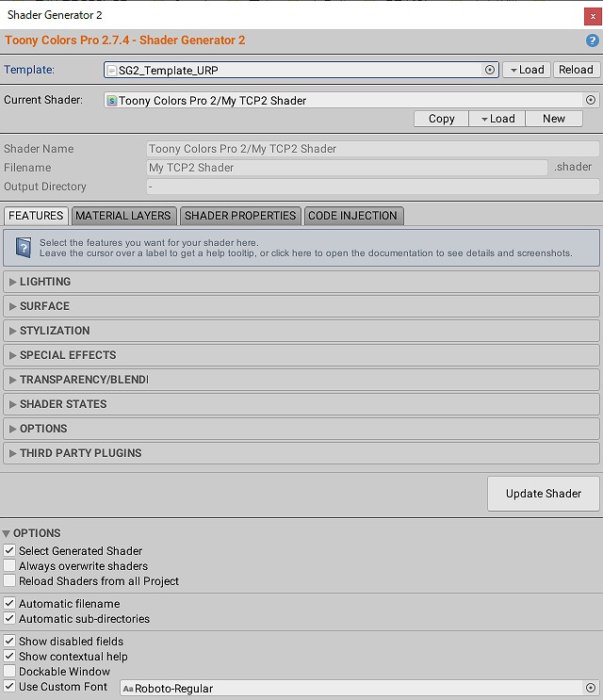Click the template file icon beside SG2_Template_URP
This screenshot has width=603, height=700.
(112, 71)
